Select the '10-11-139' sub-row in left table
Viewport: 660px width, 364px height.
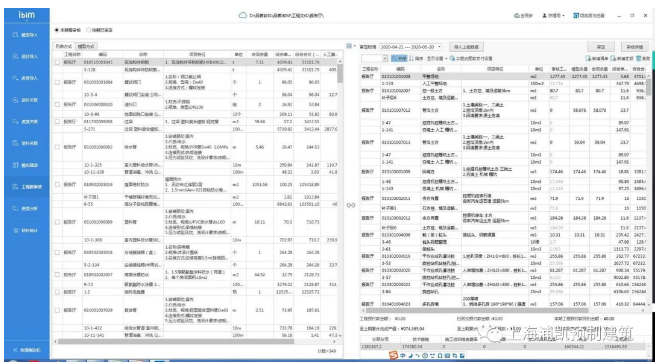196,172
